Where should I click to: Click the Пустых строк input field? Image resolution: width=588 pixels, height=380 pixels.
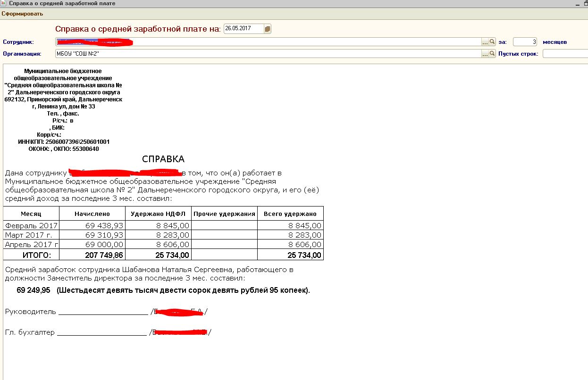(564, 54)
